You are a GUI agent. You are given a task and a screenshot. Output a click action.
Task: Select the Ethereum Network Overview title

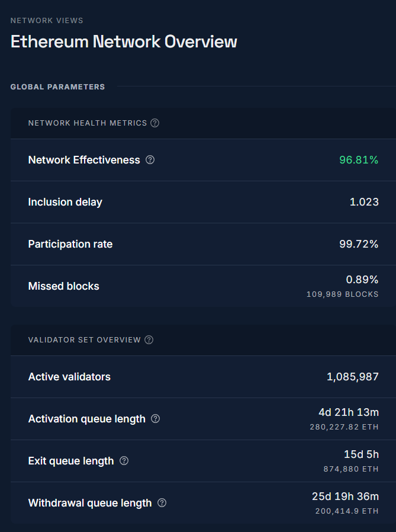click(124, 41)
